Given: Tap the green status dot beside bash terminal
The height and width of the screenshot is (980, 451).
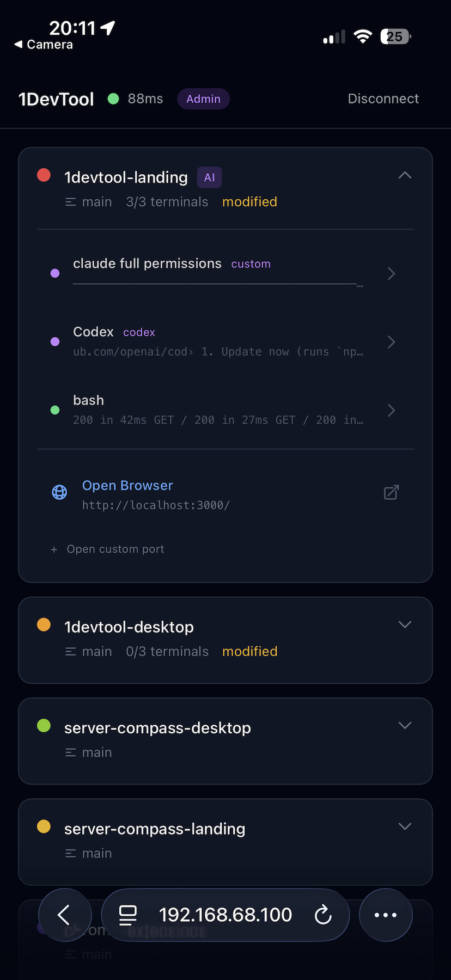Looking at the screenshot, I should [55, 410].
